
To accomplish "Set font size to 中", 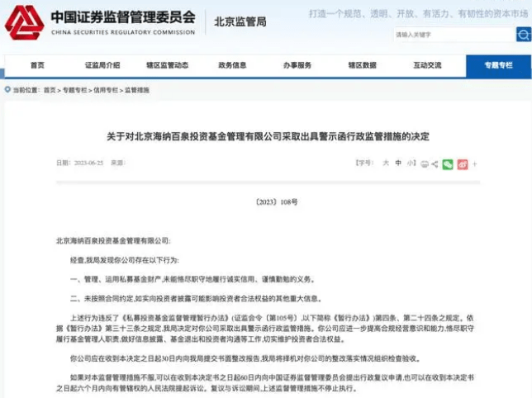I will pos(398,163).
